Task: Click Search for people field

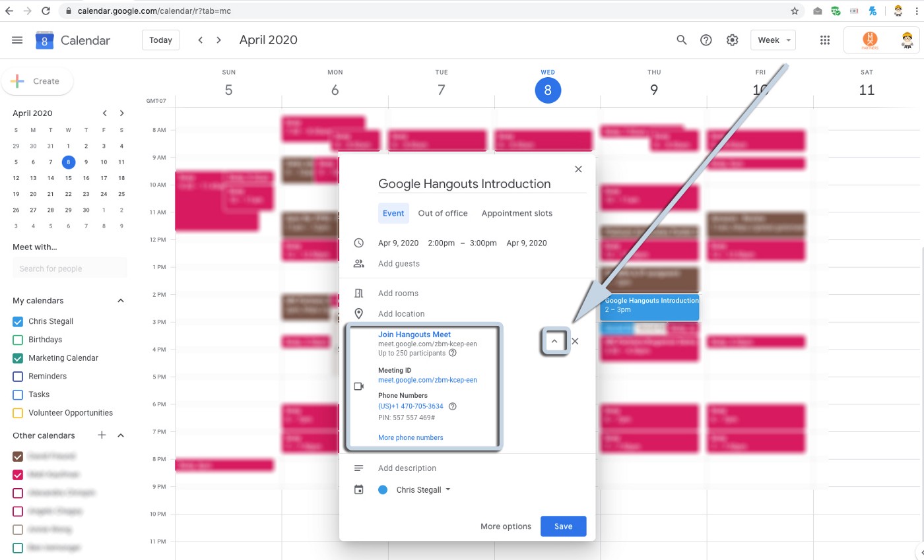Action: tap(70, 268)
